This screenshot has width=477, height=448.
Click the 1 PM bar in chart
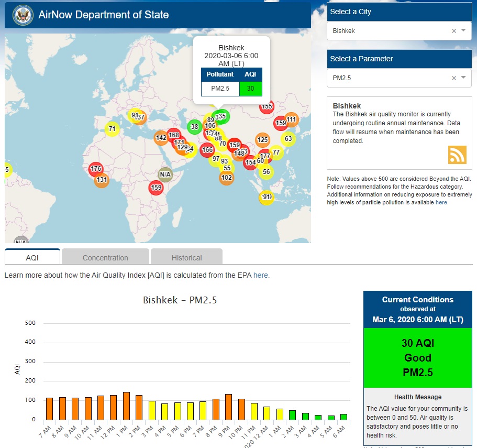[126, 406]
